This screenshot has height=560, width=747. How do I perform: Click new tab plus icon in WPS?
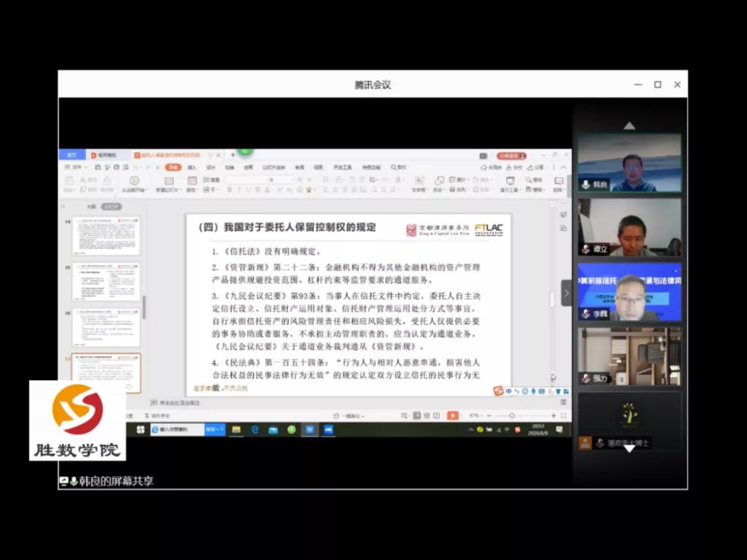[x=233, y=155]
